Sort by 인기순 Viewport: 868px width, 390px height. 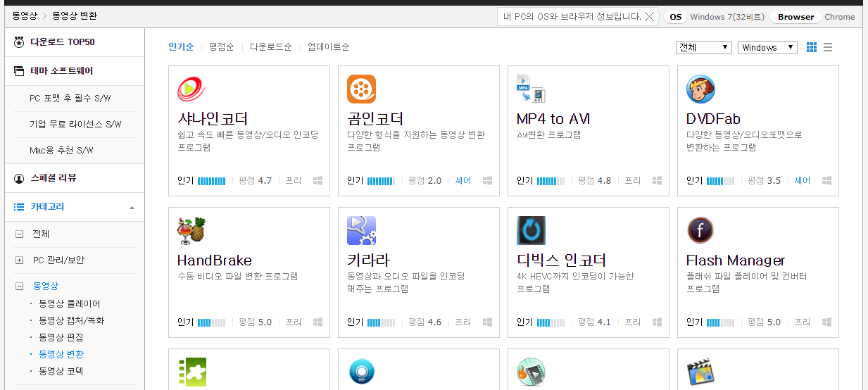(181, 47)
